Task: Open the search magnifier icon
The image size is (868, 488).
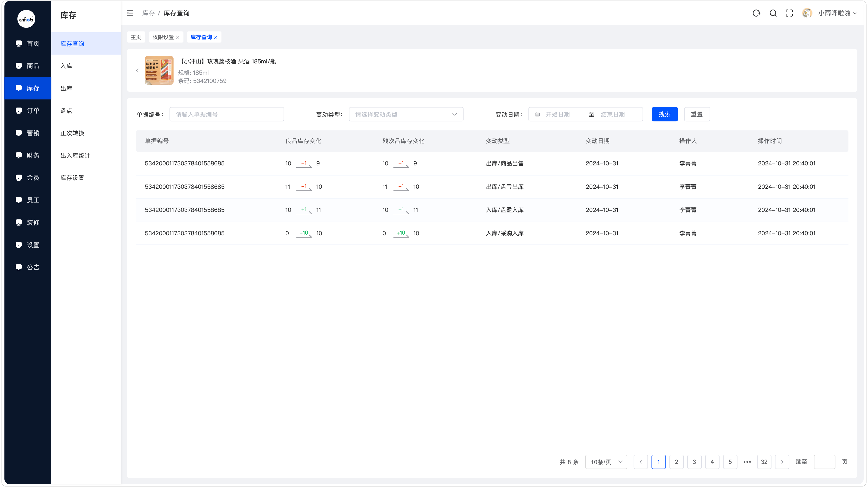Action: [x=773, y=13]
